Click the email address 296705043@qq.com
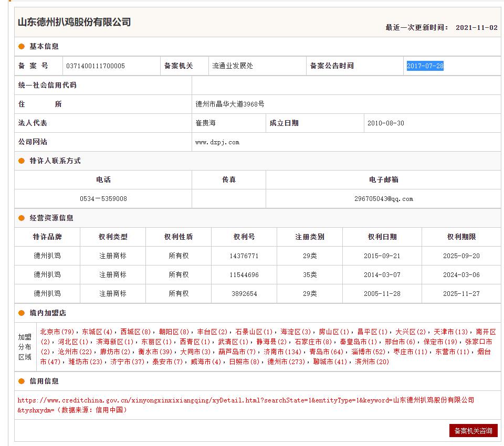The image size is (504, 446). pyautogui.click(x=383, y=199)
